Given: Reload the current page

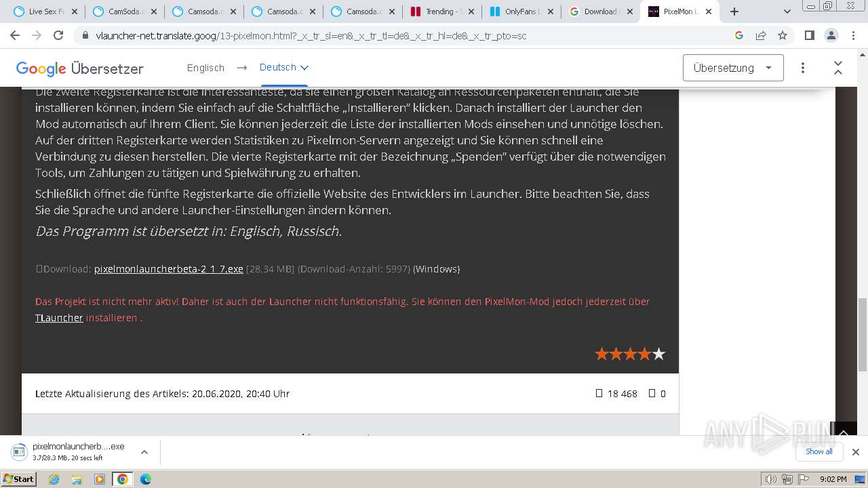Looking at the screenshot, I should (58, 35).
